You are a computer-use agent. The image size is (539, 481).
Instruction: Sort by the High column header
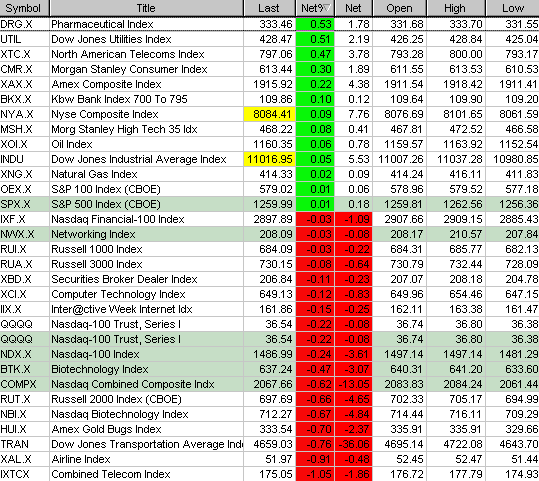pyautogui.click(x=455, y=8)
